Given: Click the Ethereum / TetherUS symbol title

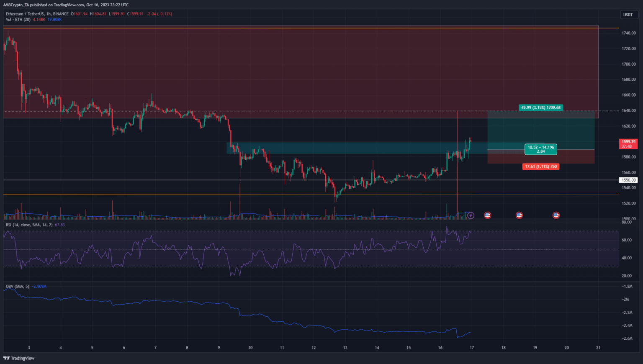Looking at the screenshot, I should 24,14.
